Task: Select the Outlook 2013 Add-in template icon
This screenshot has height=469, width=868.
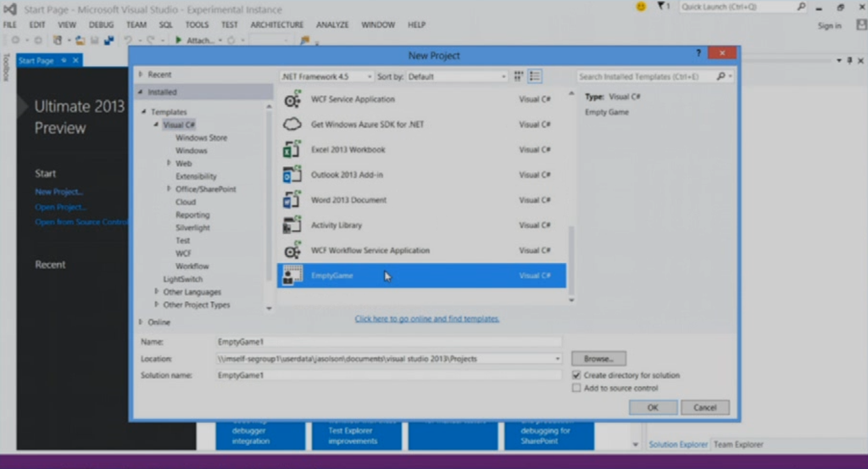Action: pyautogui.click(x=292, y=175)
